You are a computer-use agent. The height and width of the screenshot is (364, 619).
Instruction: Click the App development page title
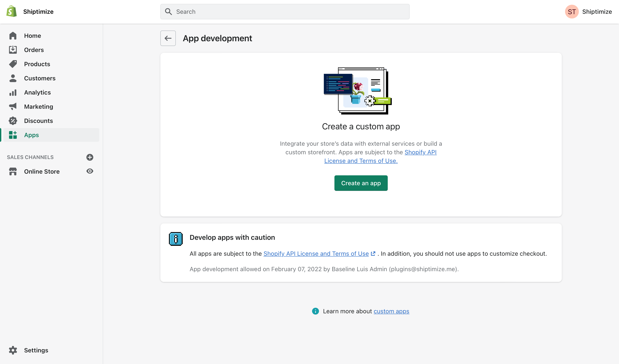217,38
